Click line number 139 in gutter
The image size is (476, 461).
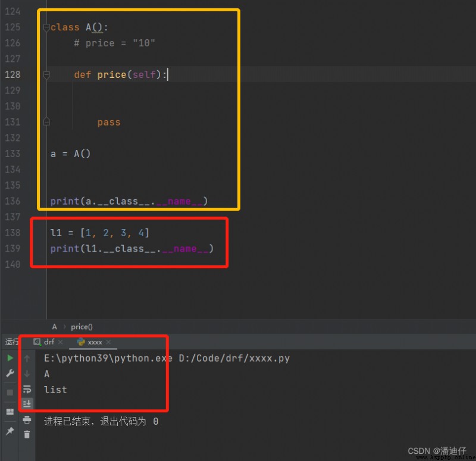[12, 249]
